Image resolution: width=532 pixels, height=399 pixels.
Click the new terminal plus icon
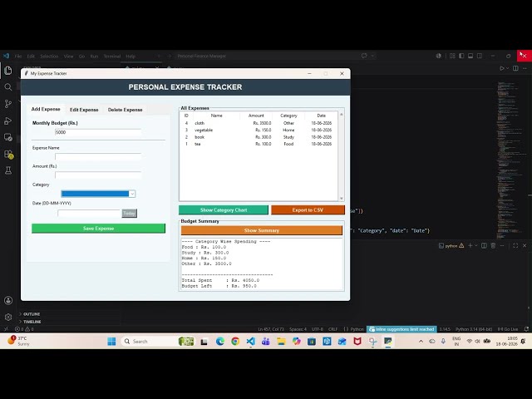tap(470, 245)
